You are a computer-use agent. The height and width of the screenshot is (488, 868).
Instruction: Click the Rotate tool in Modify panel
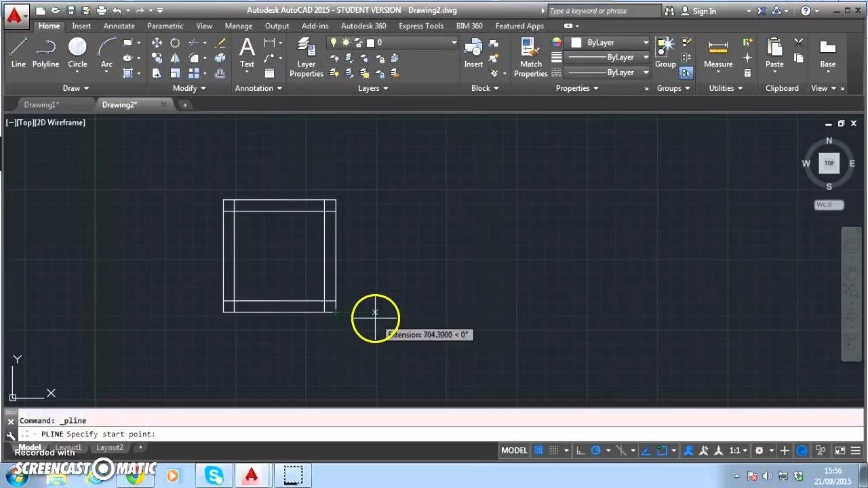click(175, 43)
